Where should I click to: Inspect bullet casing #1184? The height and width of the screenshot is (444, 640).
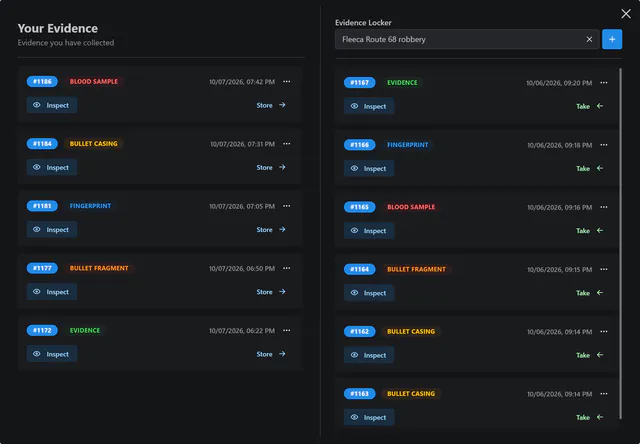(x=52, y=167)
